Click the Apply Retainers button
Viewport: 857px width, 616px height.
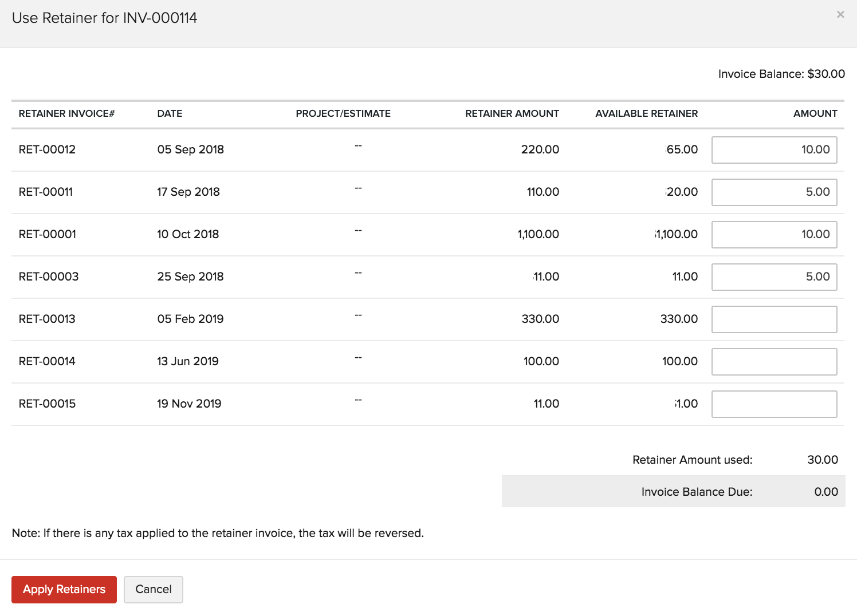click(64, 589)
